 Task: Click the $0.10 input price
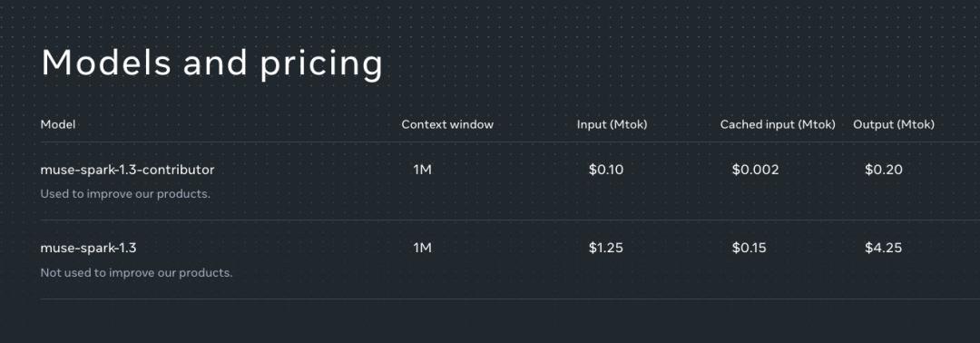[606, 170]
